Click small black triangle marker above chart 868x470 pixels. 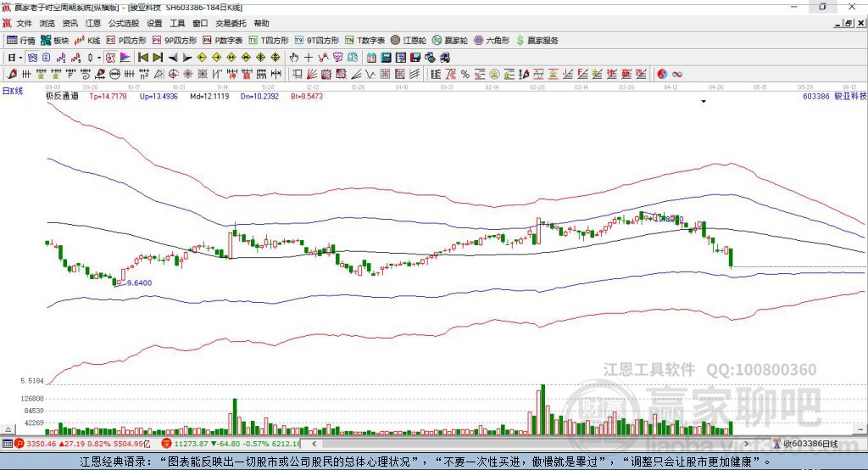(x=704, y=102)
